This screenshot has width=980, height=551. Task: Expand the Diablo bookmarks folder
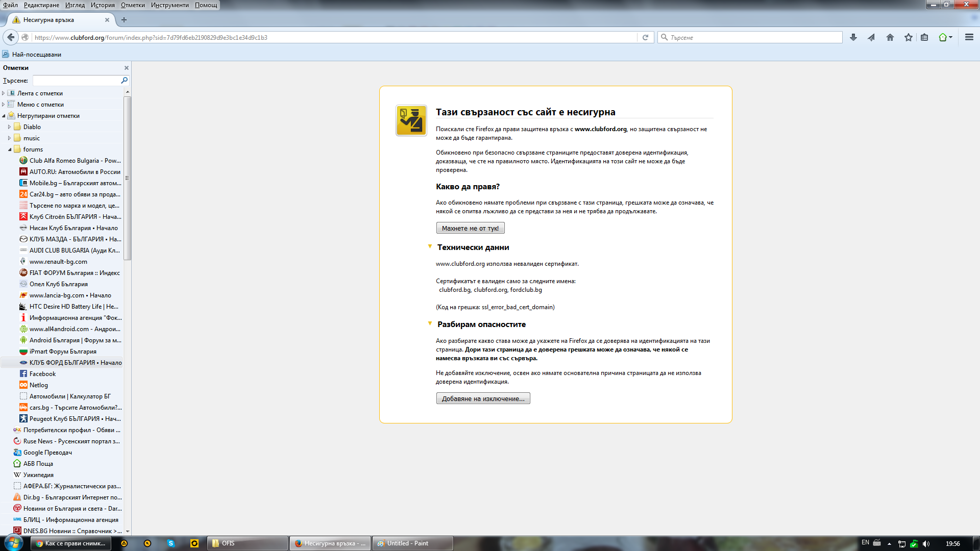pos(9,127)
